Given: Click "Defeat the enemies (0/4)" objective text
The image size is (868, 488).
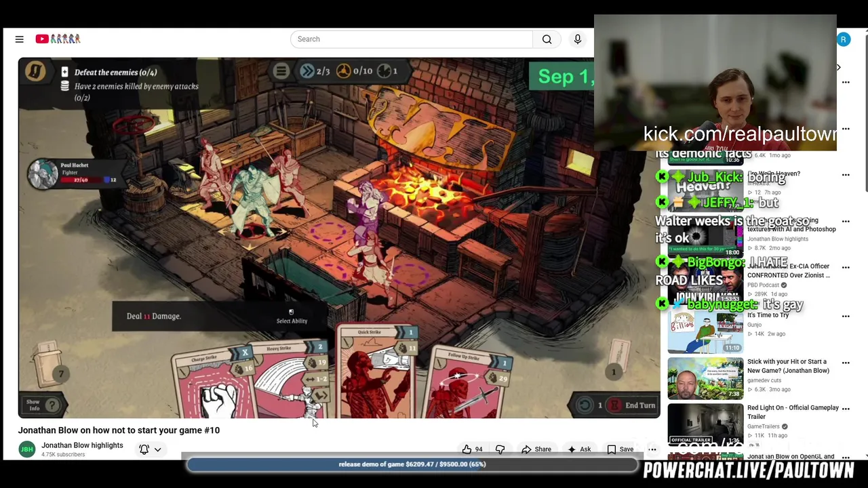Looking at the screenshot, I should (116, 73).
